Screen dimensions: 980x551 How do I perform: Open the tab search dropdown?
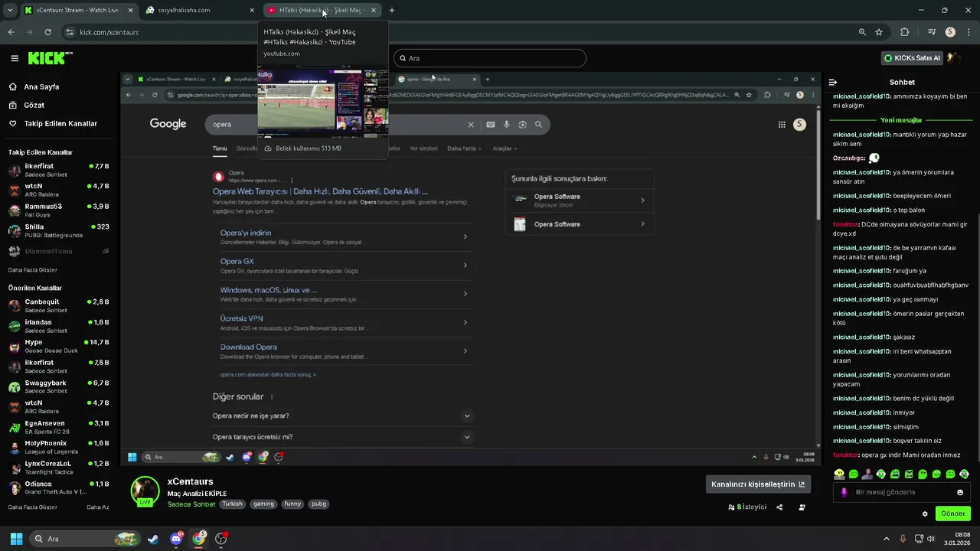(9, 10)
